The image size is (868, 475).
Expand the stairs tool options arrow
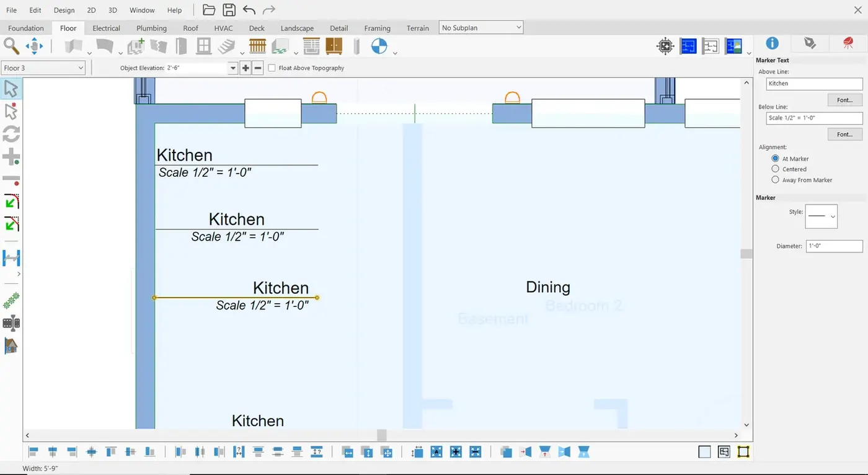point(241,53)
